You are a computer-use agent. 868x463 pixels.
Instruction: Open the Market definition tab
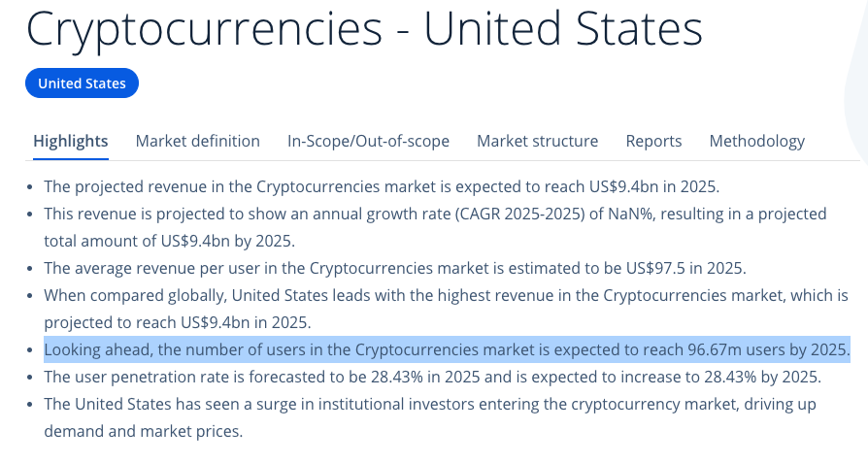198,141
